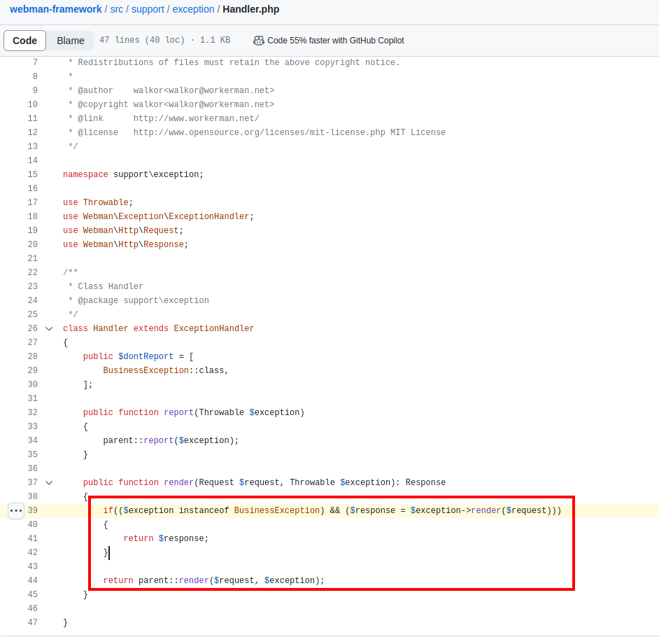
Task: Select line number 44
Action: pos(33,580)
